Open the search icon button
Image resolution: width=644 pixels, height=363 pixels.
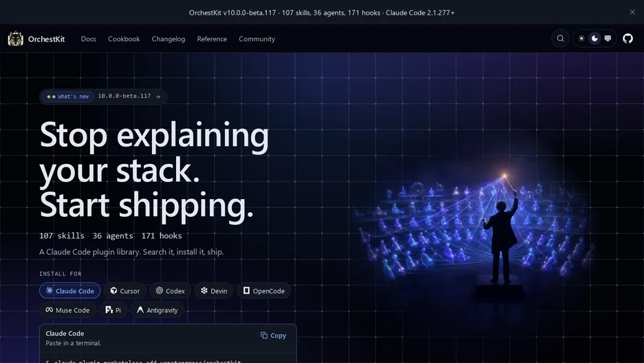pos(560,39)
